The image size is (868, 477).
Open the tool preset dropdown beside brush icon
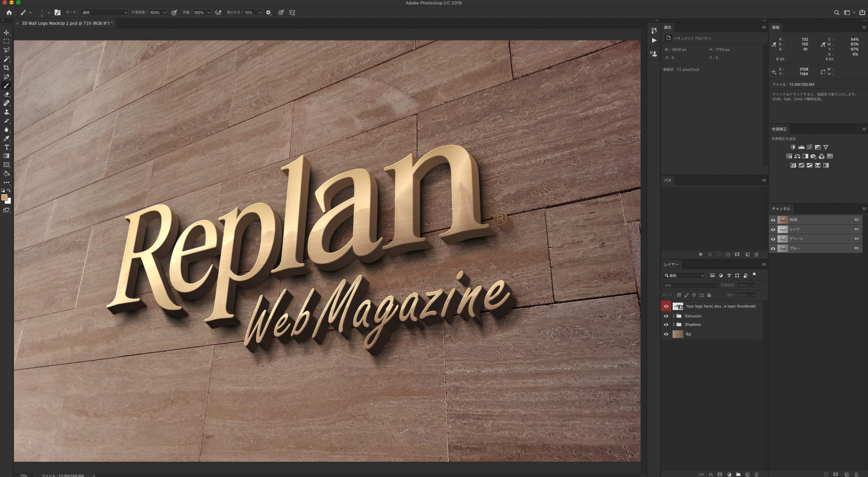(x=30, y=13)
